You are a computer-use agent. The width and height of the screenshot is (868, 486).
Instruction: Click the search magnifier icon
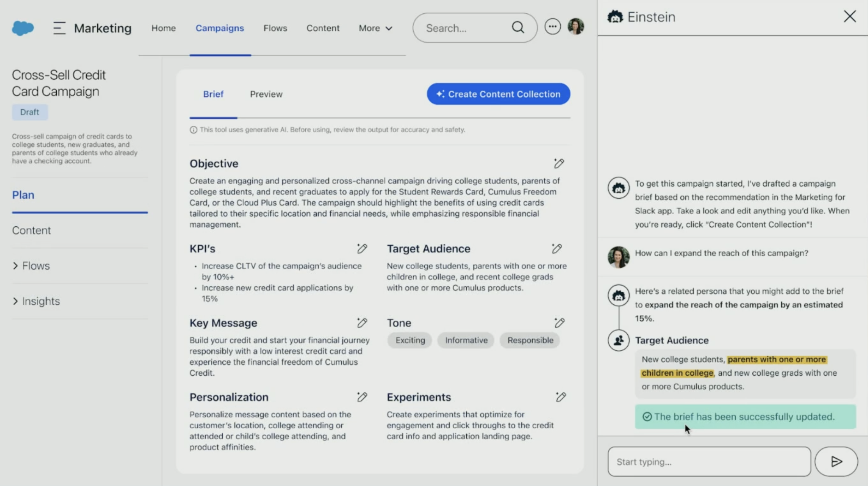[x=518, y=28]
